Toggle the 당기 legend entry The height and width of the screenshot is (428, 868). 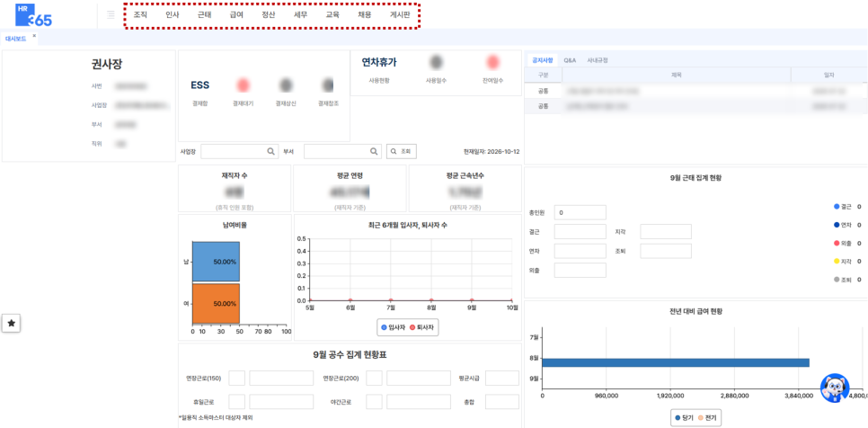click(x=684, y=417)
